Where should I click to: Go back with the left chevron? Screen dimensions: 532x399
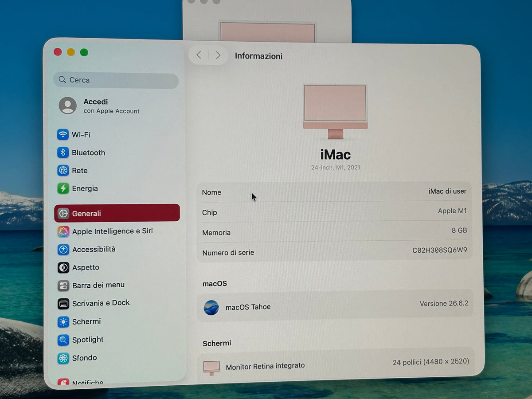(x=199, y=55)
